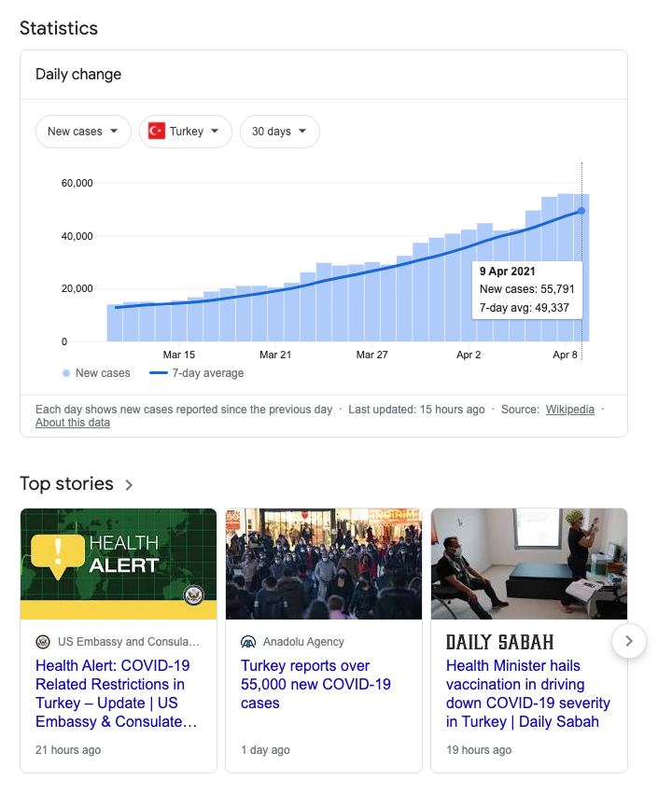
Task: Open Turkey reports over 55,000 cases article
Action: tap(315, 684)
